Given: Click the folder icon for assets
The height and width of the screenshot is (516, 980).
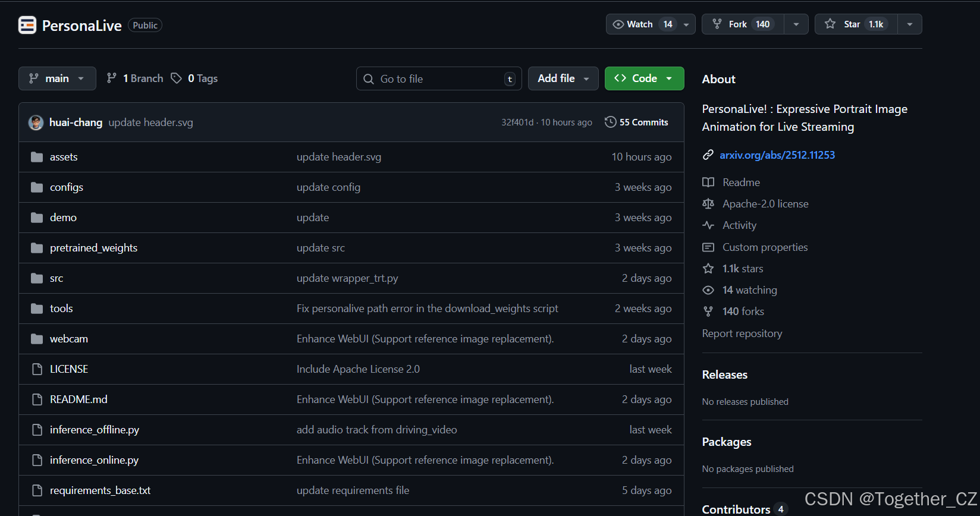Looking at the screenshot, I should (37, 157).
